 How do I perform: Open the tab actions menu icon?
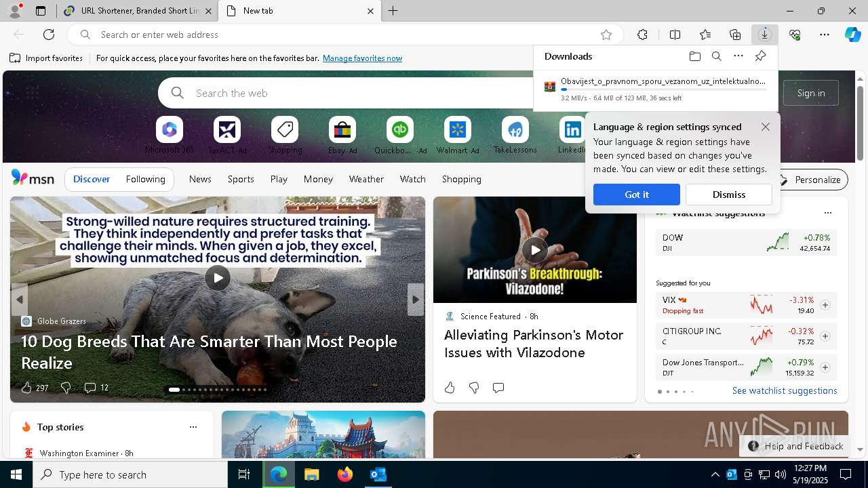click(x=41, y=11)
